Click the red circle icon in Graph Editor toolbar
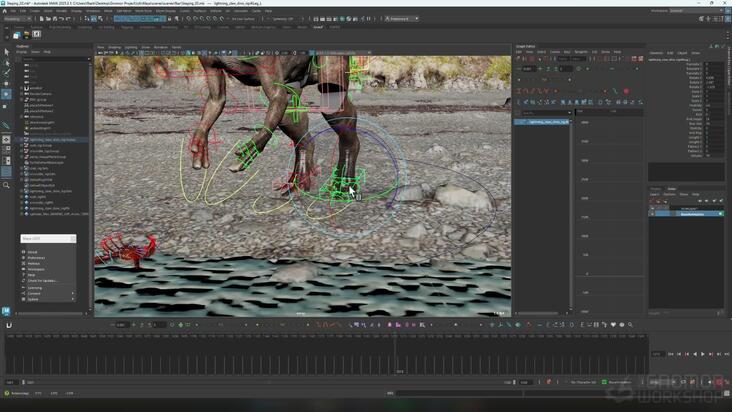The width and height of the screenshot is (732, 412). pos(626,91)
